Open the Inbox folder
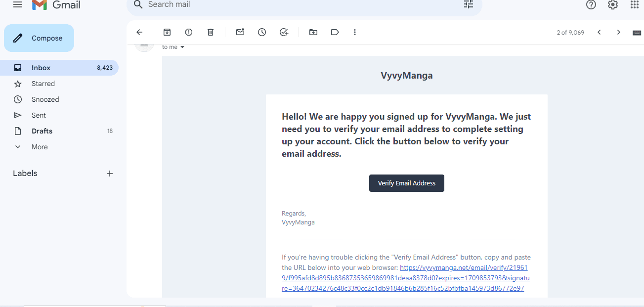The image size is (644, 307). coord(59,68)
